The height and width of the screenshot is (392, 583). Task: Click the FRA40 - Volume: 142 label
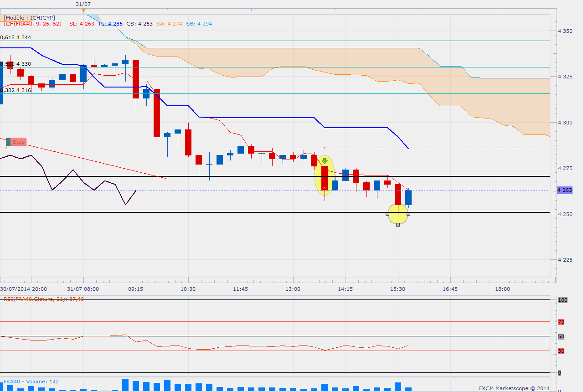tap(31, 382)
